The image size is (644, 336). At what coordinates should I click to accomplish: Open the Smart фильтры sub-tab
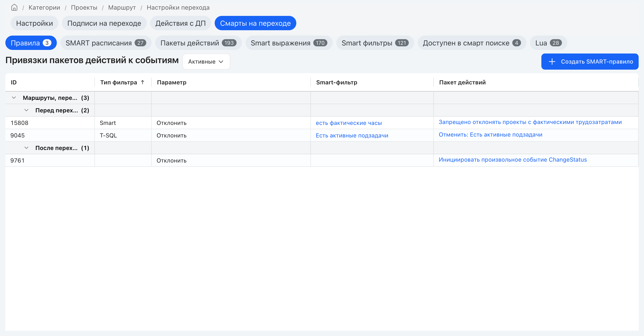(375, 43)
